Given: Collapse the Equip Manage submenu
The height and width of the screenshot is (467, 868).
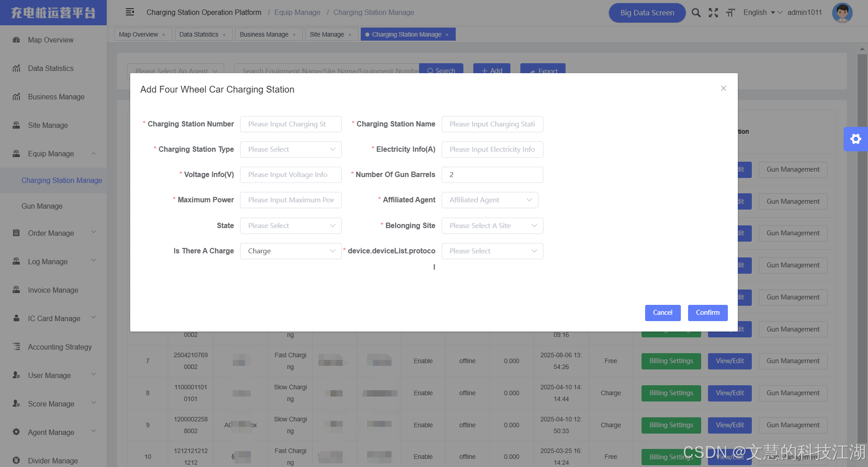Looking at the screenshot, I should [94, 154].
